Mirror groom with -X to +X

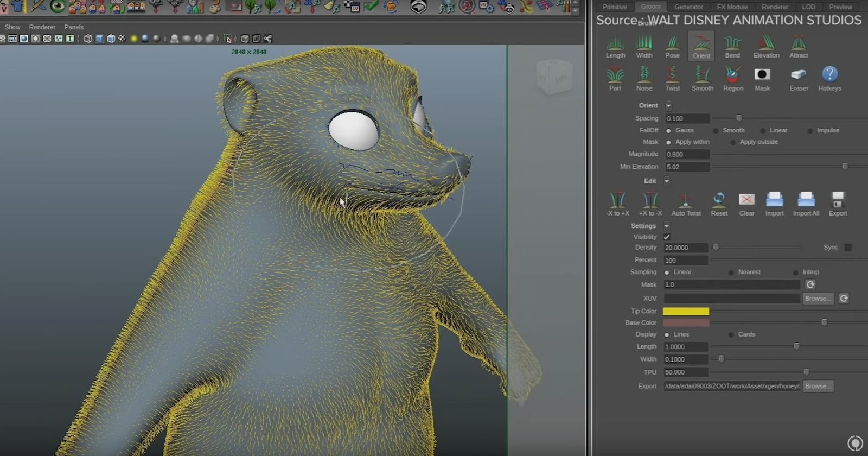(617, 204)
